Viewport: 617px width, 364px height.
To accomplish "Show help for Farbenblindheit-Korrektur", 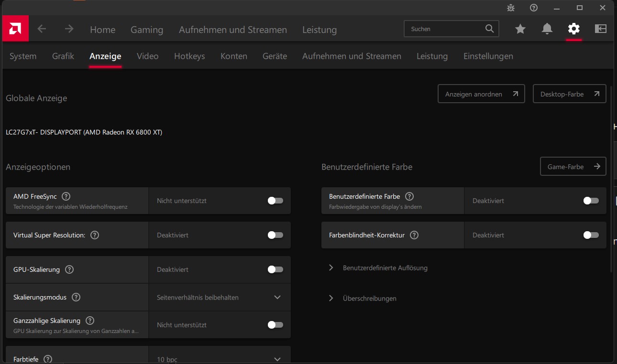I will click(x=414, y=235).
